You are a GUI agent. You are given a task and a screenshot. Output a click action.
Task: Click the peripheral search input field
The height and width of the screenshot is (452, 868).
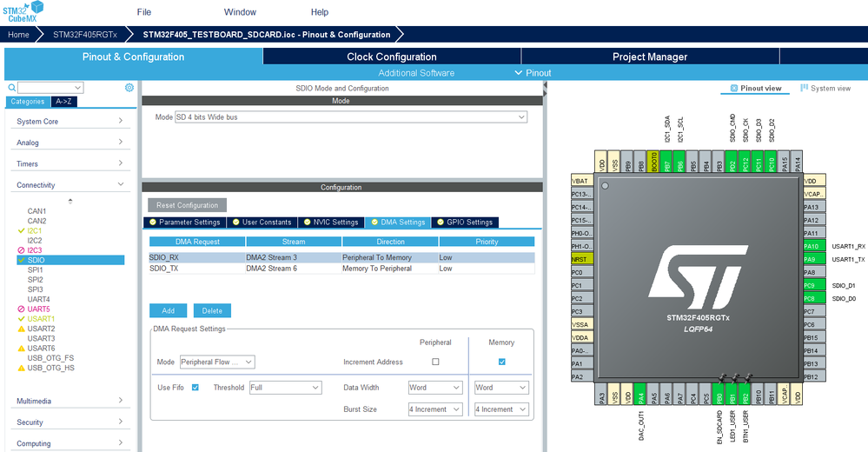pos(50,88)
